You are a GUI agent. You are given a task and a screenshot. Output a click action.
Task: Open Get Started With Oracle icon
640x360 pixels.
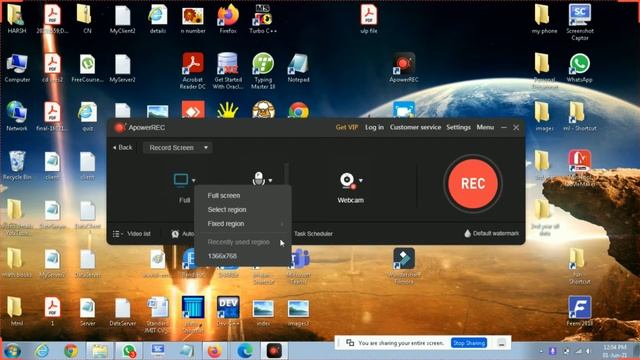point(228,70)
